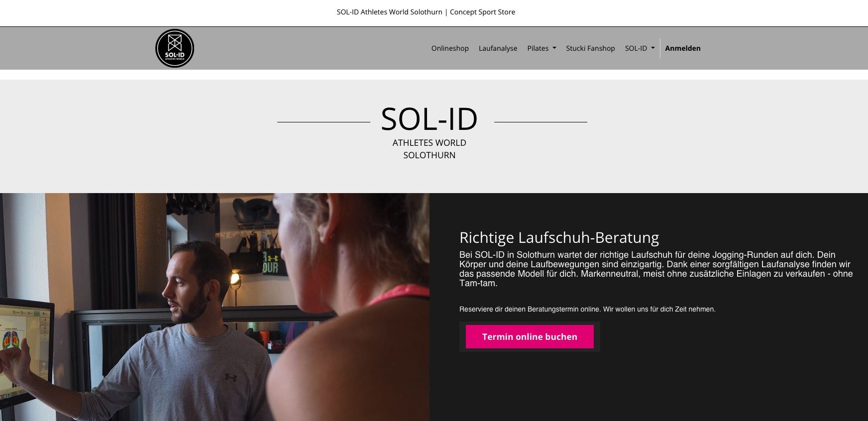Click the Richtige Laufschuh-Beratung heading
This screenshot has width=868, height=421.
[559, 237]
